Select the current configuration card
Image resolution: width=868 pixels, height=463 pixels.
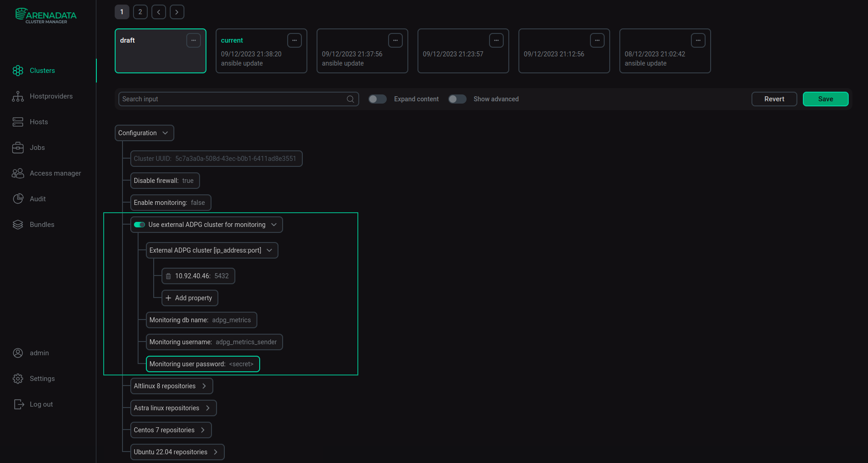coord(262,51)
